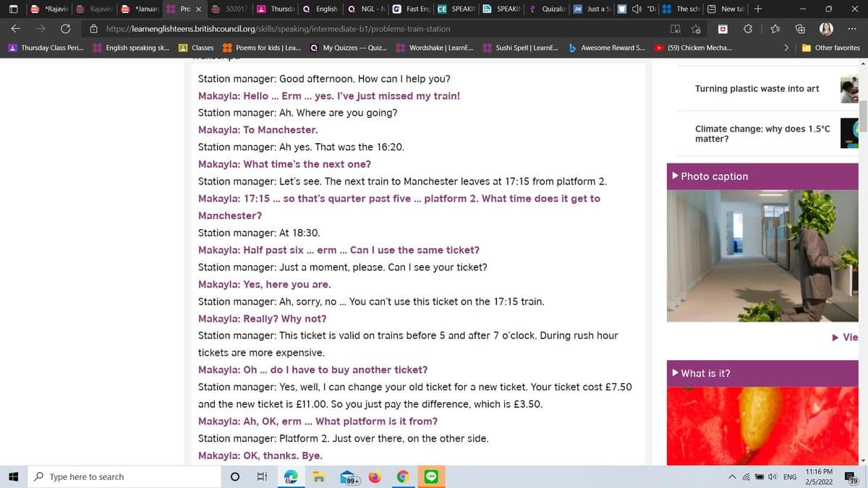Click line 'Makayla: To Manchester.'
Image resolution: width=868 pixels, height=488 pixels.
coord(258,130)
